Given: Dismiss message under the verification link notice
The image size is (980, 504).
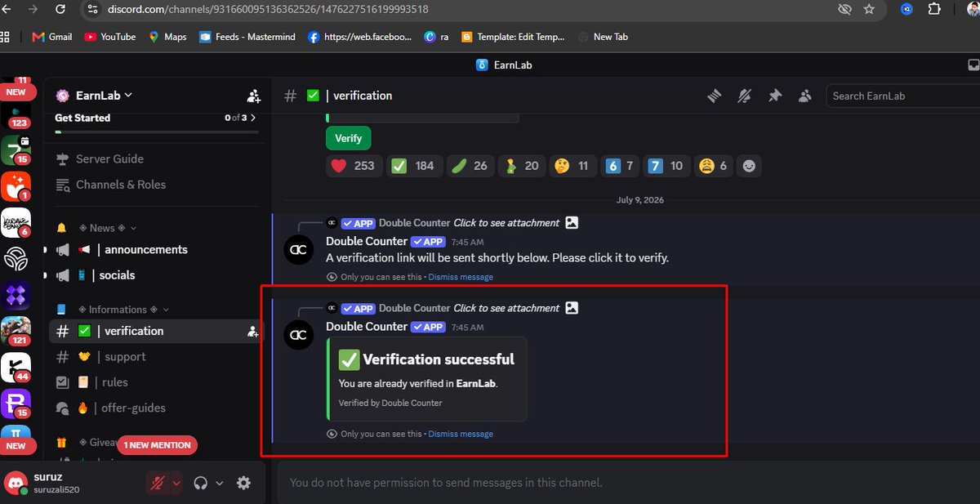Looking at the screenshot, I should (461, 277).
